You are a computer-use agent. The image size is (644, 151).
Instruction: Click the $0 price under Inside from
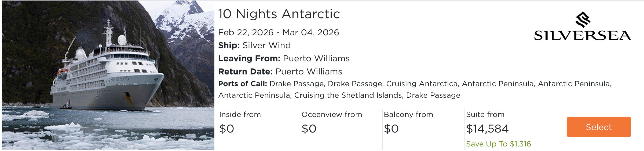[x=227, y=129]
